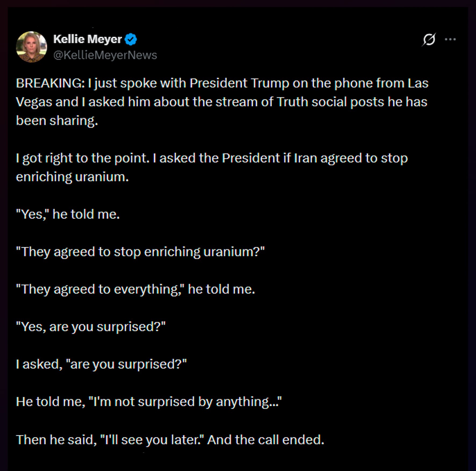Viewport: 476px width, 471px height.
Task: Click the word BREAKING in the post
Action: tap(50, 83)
